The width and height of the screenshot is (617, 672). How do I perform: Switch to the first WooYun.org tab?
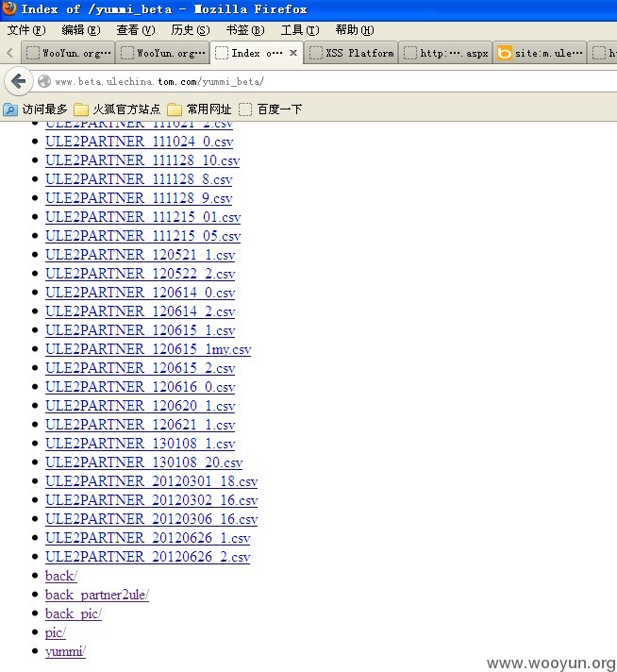pyautogui.click(x=68, y=53)
